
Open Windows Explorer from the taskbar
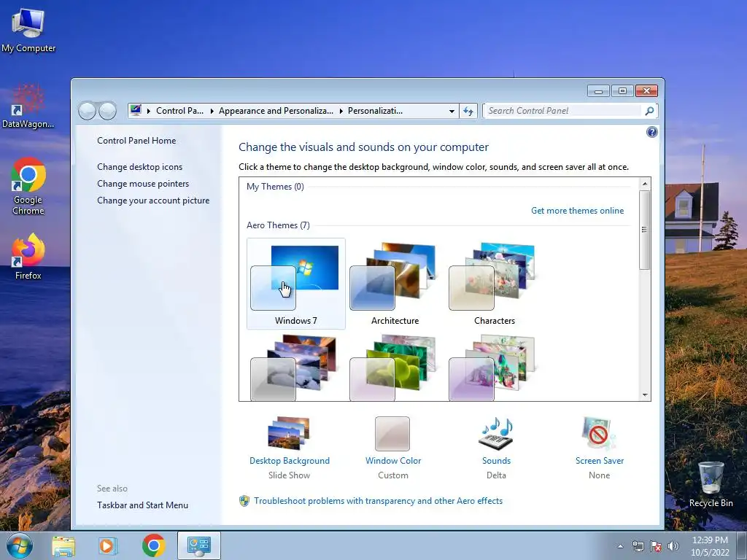(63, 545)
